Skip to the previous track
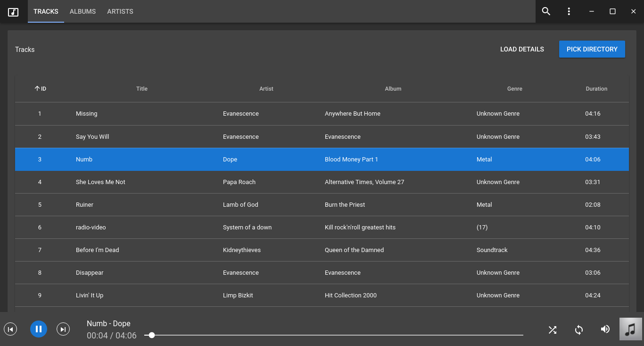 click(x=10, y=329)
